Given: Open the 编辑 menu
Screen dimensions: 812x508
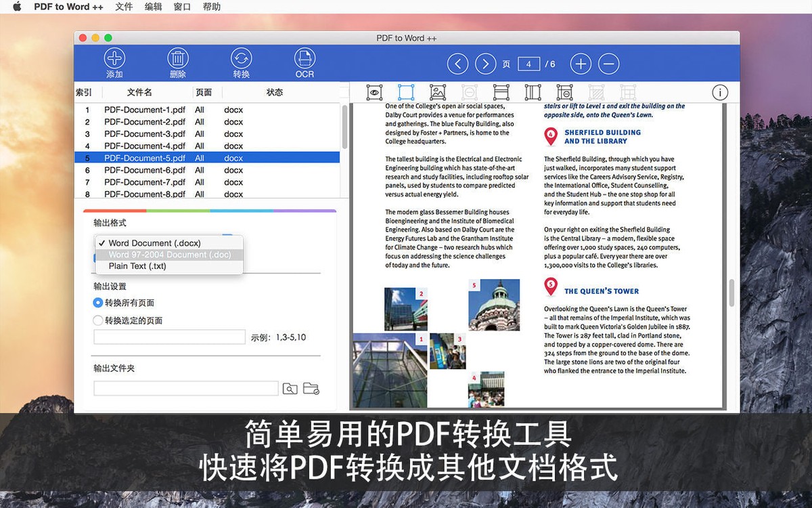Looking at the screenshot, I should click(x=154, y=7).
